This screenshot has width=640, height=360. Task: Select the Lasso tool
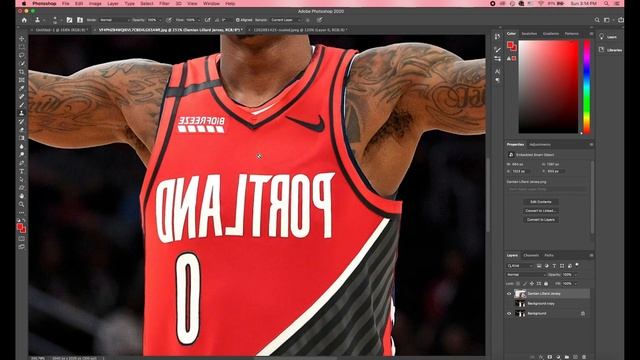(x=22, y=55)
